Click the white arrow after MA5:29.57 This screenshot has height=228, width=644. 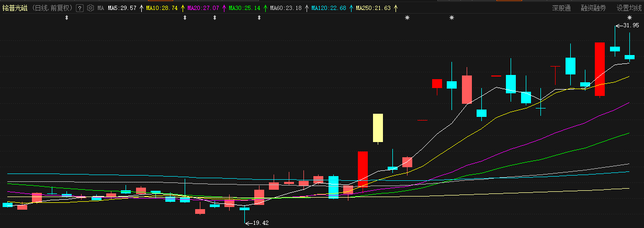[141, 8]
